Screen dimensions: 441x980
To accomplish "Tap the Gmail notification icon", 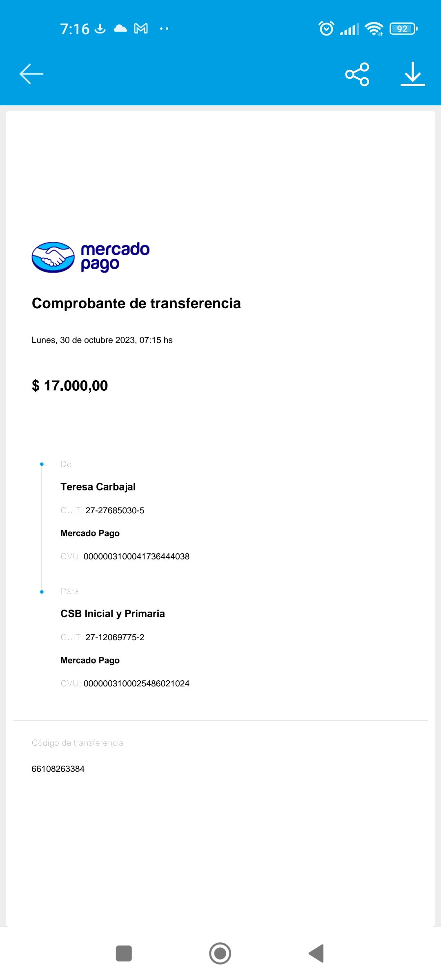I will 141,29.
